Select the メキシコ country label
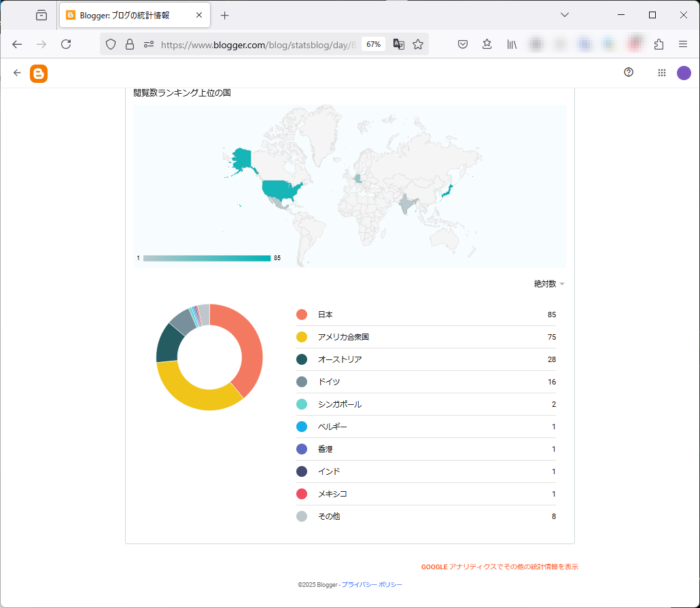The width and height of the screenshot is (700, 608). pos(332,494)
